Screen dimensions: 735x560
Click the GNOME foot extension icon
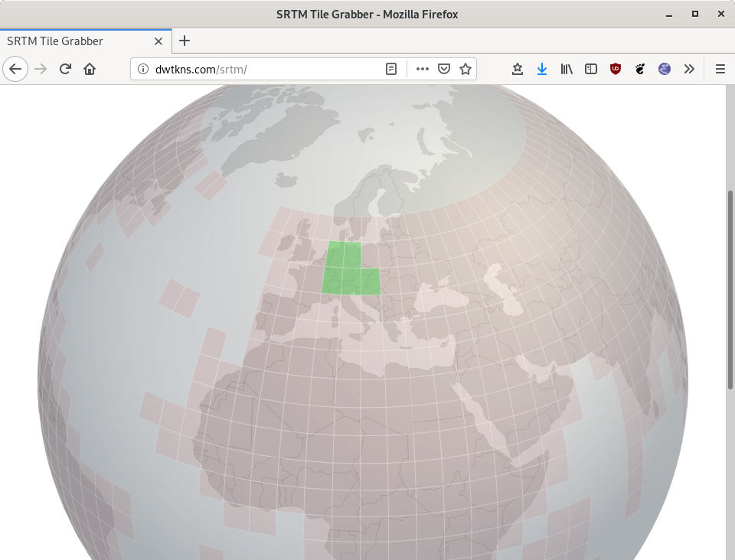tap(640, 70)
